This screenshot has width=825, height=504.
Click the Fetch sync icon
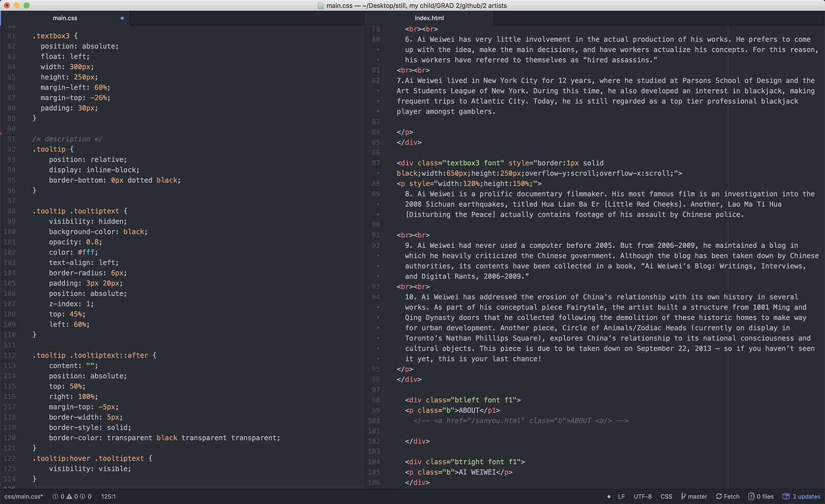tap(719, 497)
